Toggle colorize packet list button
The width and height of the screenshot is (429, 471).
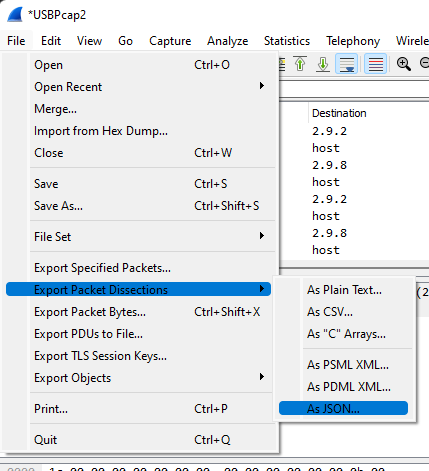point(376,64)
